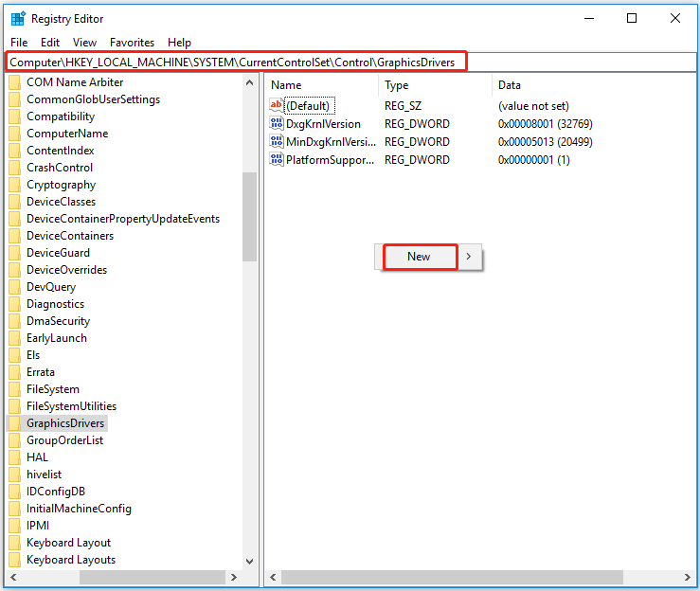Click the values pane scroll-left arrow

(x=273, y=577)
